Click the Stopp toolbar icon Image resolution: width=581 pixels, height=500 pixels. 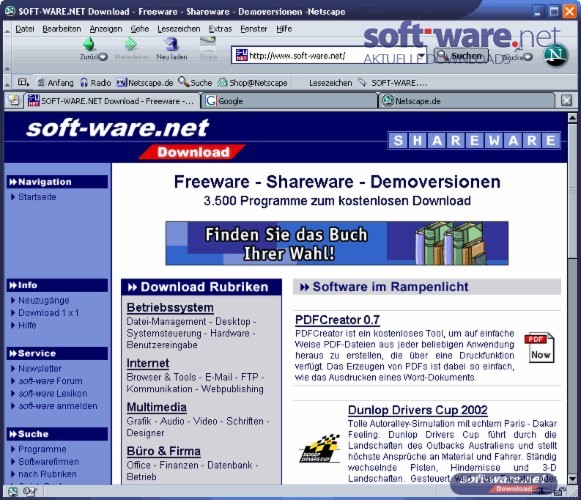click(x=208, y=44)
